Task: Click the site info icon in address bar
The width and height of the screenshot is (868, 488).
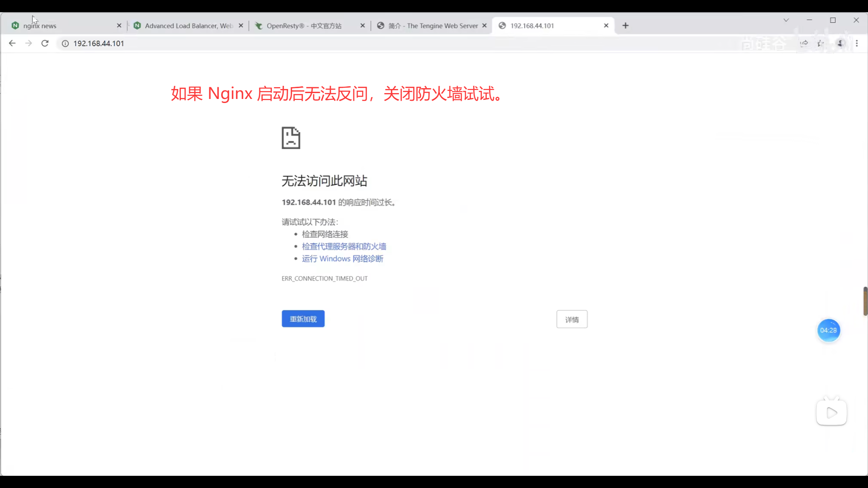Action: click(65, 43)
